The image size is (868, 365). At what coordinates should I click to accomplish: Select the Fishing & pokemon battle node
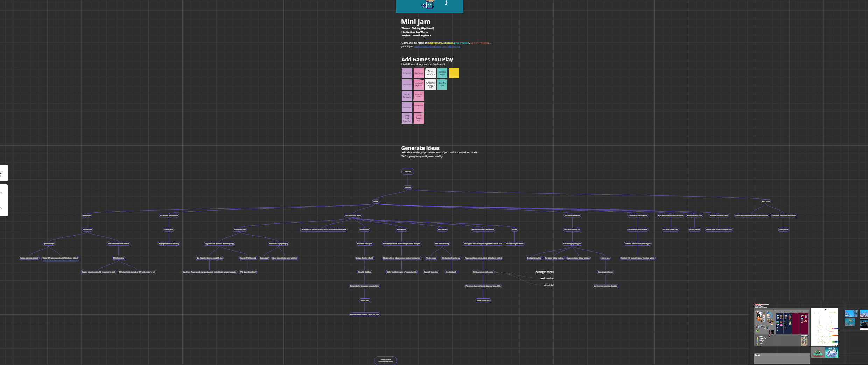[719, 216]
